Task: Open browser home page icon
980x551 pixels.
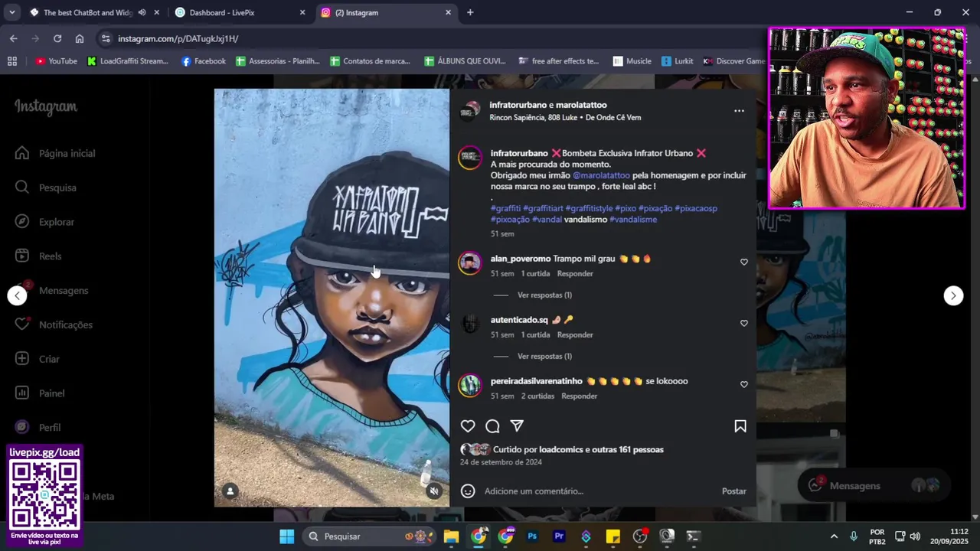Action: pyautogui.click(x=80, y=38)
